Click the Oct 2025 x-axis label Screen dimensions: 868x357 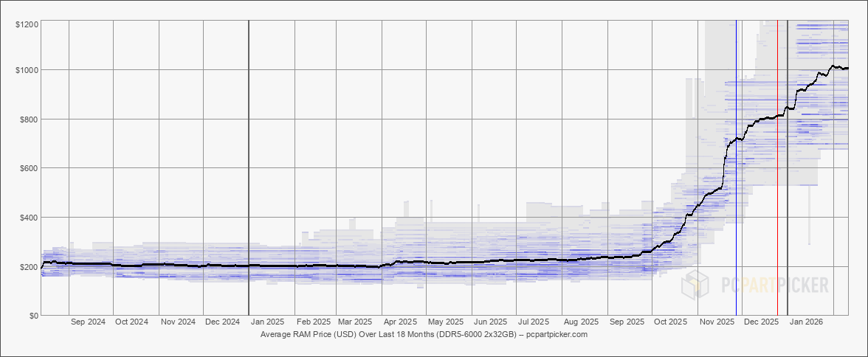671,322
